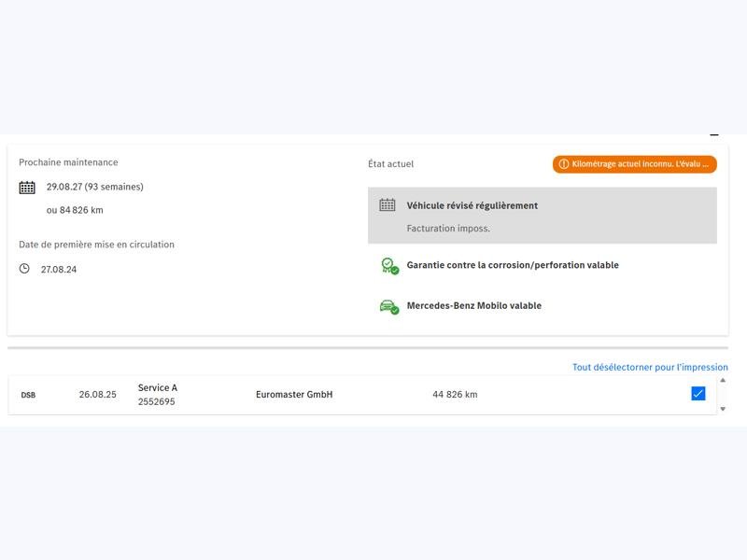This screenshot has width=747, height=560.
Task: Open the orange Kilométrage actuel inconnu warning
Action: 635,164
